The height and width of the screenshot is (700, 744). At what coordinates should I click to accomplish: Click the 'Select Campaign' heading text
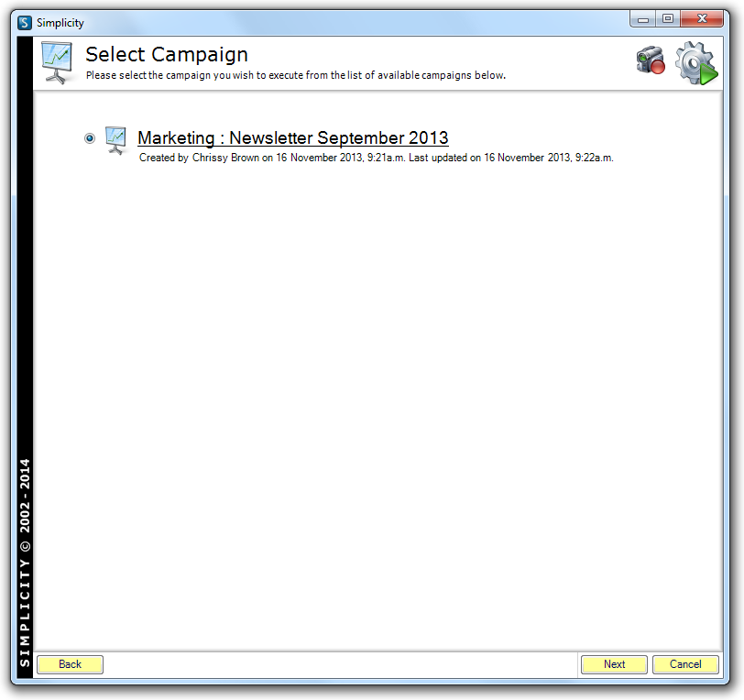click(167, 55)
